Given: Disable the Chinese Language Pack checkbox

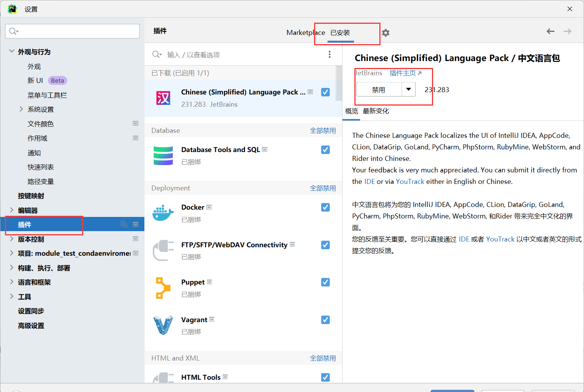Looking at the screenshot, I should click(326, 92).
